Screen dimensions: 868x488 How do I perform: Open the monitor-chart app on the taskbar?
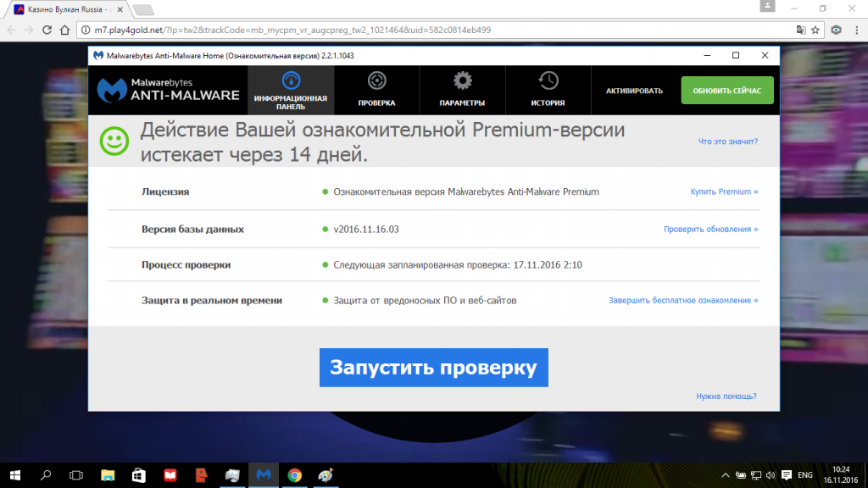point(232,475)
